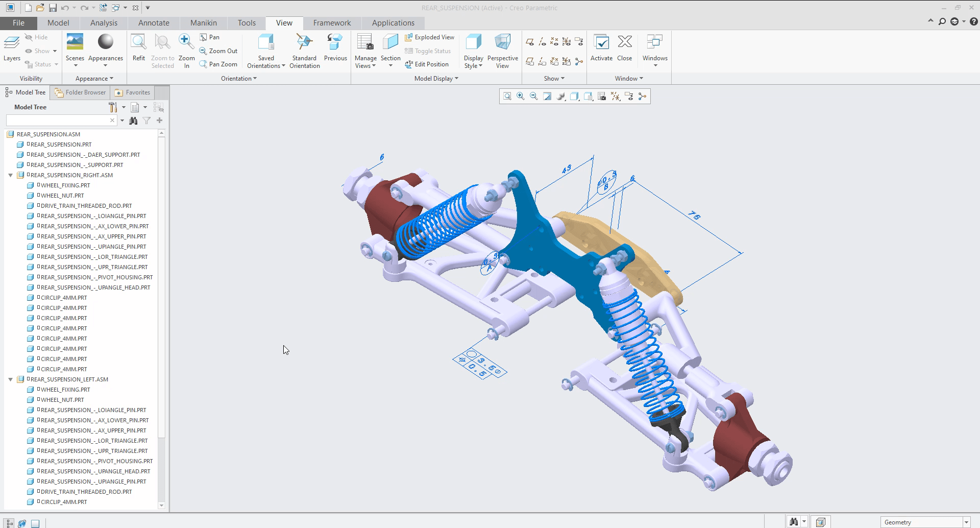Select the Refit view icon

coord(138,49)
